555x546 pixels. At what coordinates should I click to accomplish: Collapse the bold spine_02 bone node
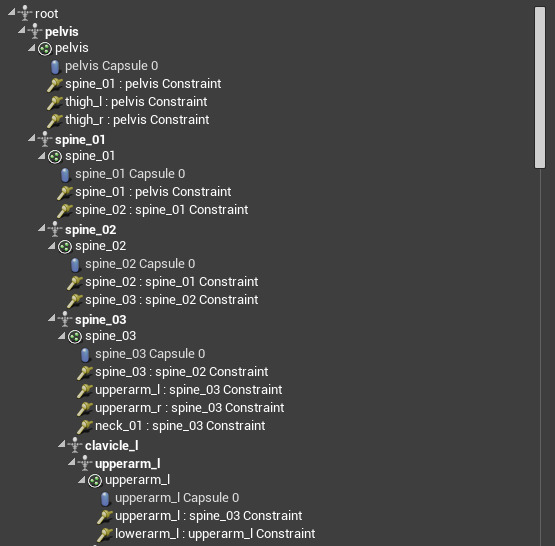pyautogui.click(x=42, y=228)
